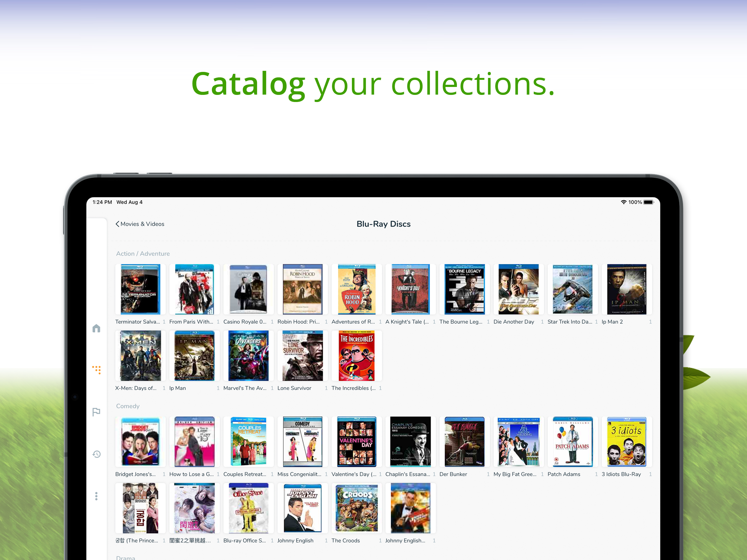747x560 pixels.
Task: Click the battery status icon
Action: pos(648,202)
